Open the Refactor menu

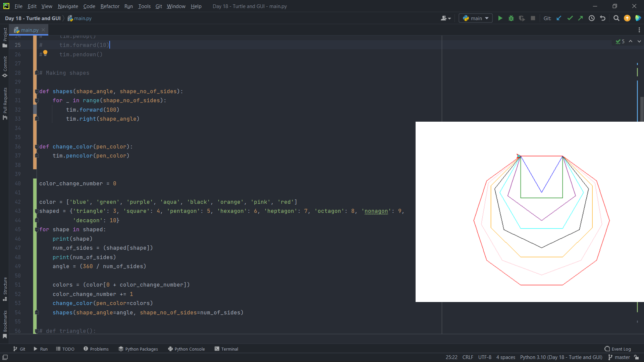click(110, 6)
